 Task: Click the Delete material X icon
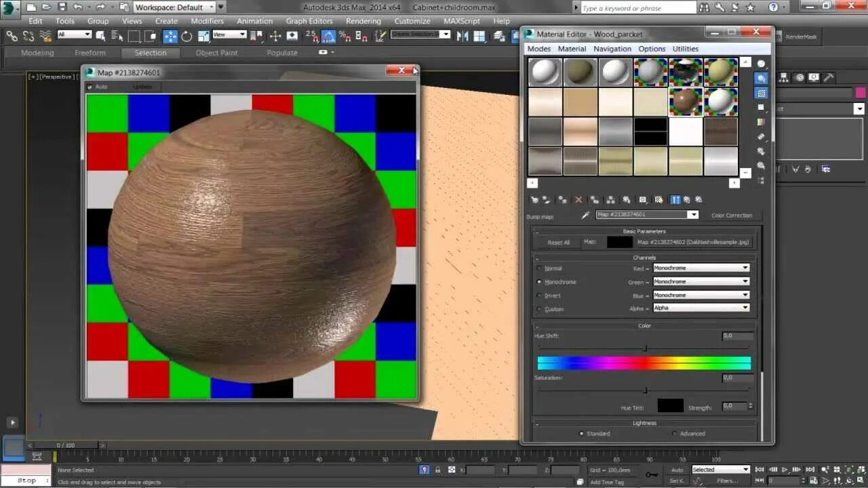click(578, 200)
